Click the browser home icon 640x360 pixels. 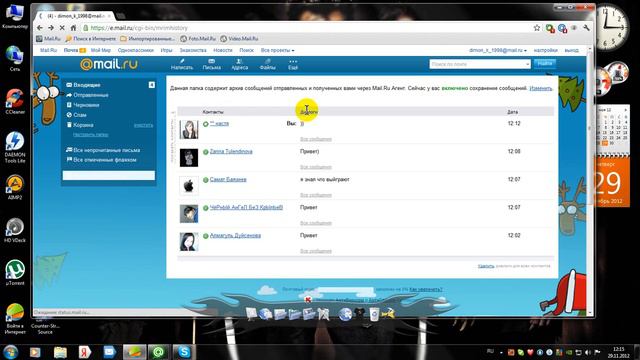click(x=73, y=28)
